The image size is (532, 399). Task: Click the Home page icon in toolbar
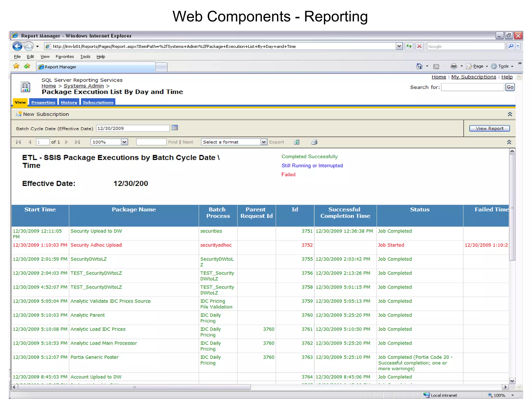(419, 66)
